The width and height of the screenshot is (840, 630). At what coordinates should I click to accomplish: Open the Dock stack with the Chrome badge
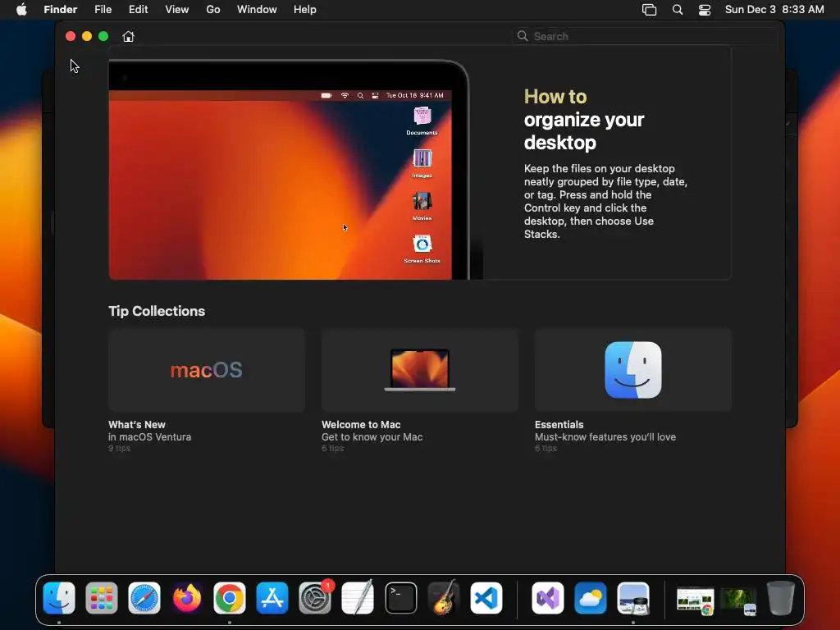695,600
